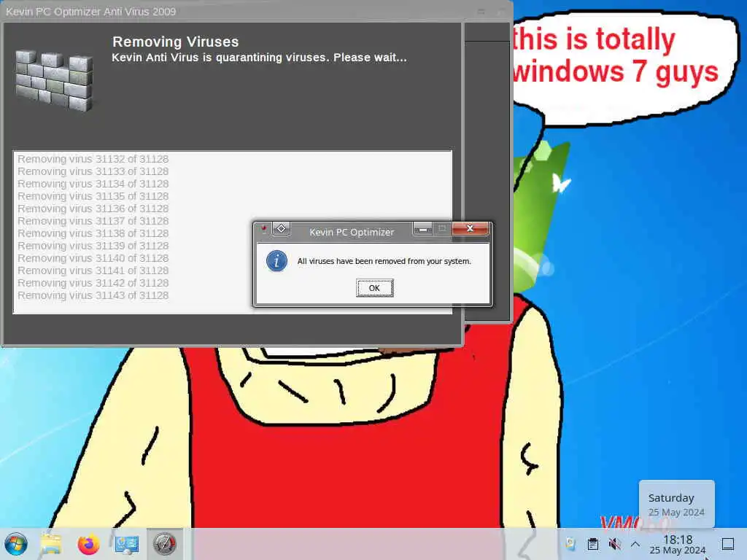Confirm the virus removal dialog with OK

pyautogui.click(x=374, y=288)
